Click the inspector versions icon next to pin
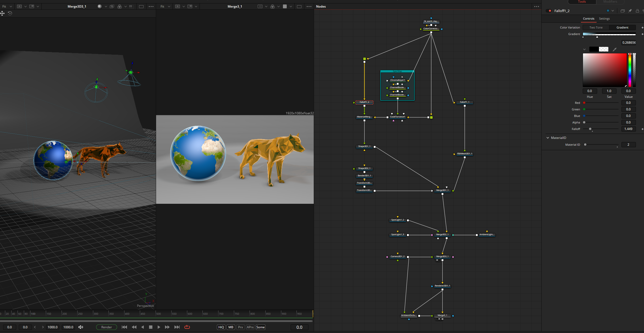Screen dimensions: 644x333 [623, 11]
